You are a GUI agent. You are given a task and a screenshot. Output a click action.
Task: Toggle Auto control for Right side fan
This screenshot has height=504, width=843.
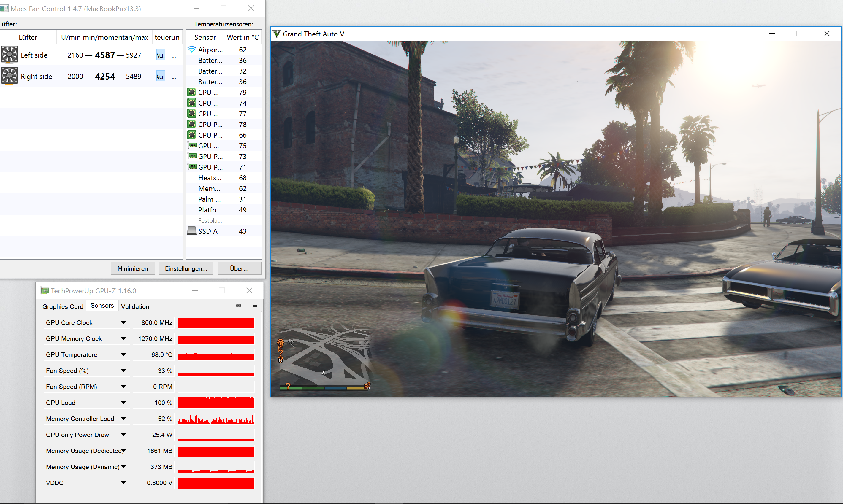click(161, 77)
